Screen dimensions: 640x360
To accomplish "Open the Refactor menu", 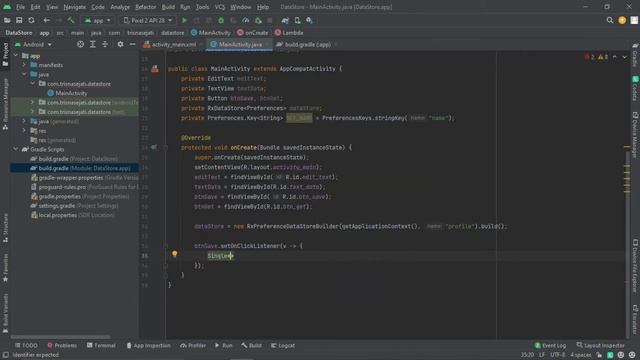I will [145, 7].
